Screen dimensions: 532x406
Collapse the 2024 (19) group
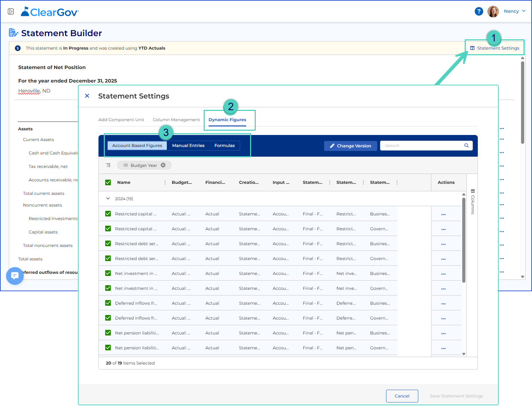click(x=108, y=199)
